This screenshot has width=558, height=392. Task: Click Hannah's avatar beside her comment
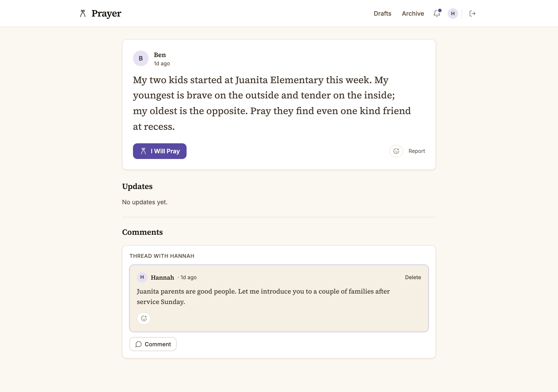coord(142,277)
